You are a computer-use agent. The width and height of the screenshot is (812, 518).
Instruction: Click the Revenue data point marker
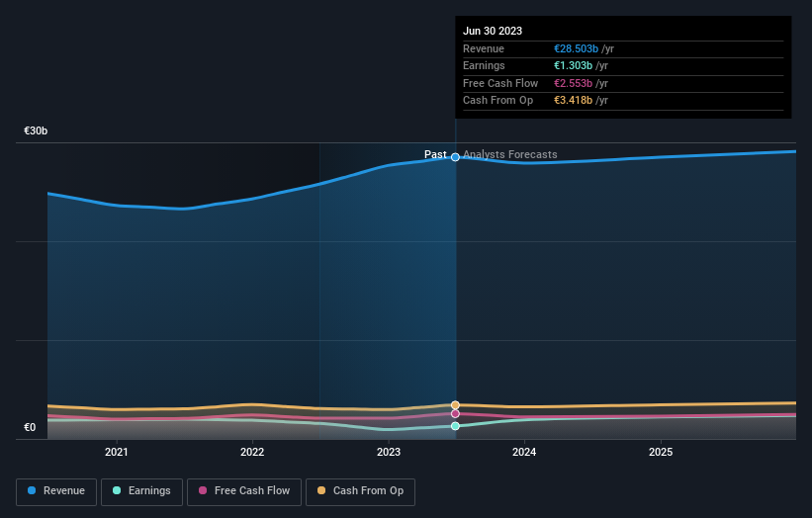[x=455, y=157]
